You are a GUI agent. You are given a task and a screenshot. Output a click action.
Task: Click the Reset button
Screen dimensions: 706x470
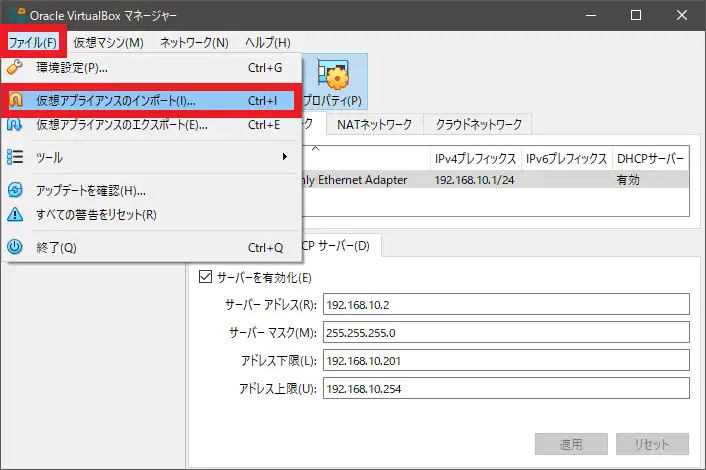coord(652,445)
